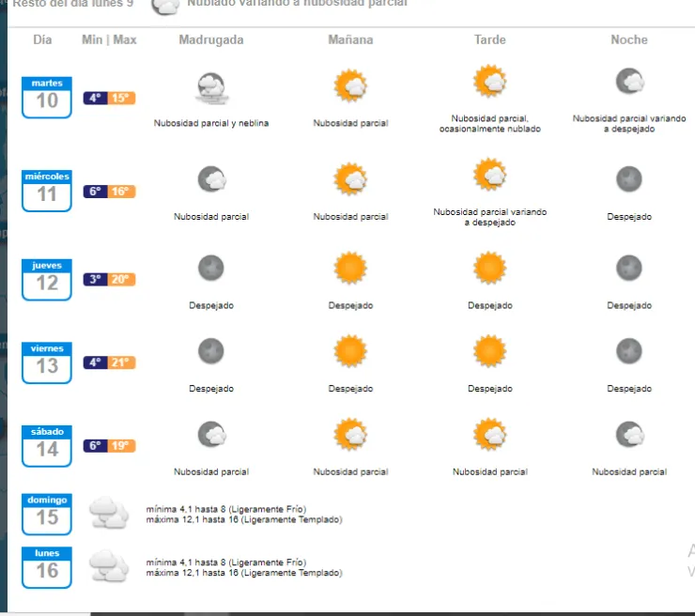Click the Madrugada column header
This screenshot has height=616, width=695.
211,39
